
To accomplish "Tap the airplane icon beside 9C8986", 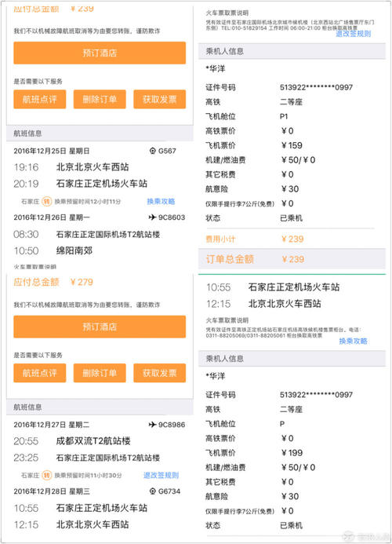I will (152, 425).
